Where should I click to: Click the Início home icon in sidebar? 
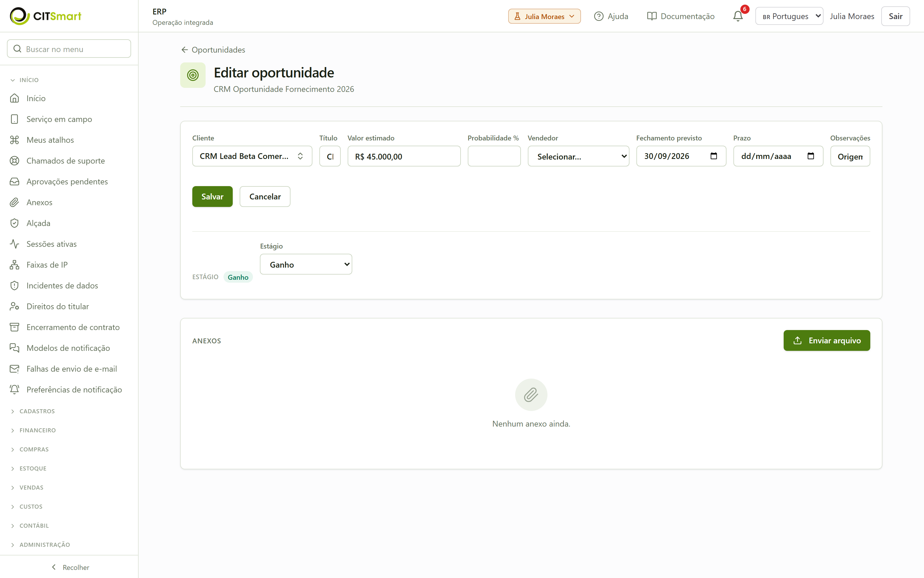click(14, 98)
